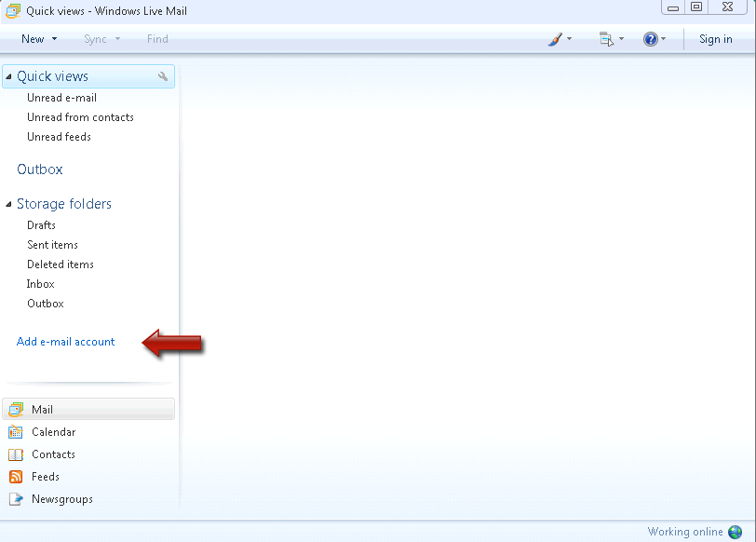Click the orange Feeds RSS icon

click(16, 477)
